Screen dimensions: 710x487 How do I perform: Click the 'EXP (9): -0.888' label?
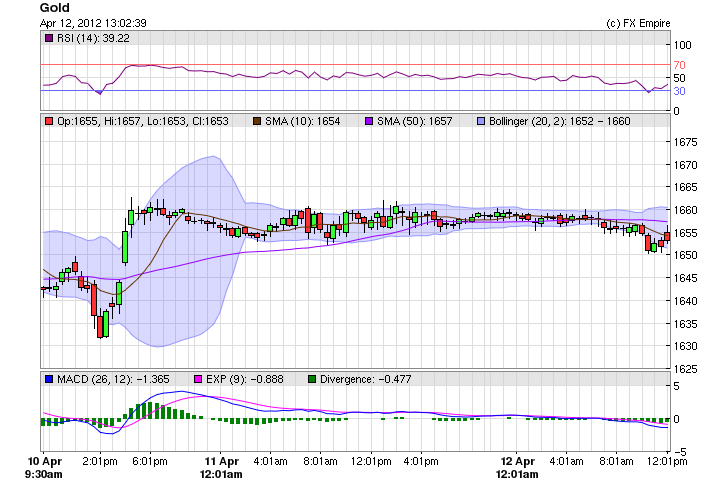pyautogui.click(x=245, y=379)
